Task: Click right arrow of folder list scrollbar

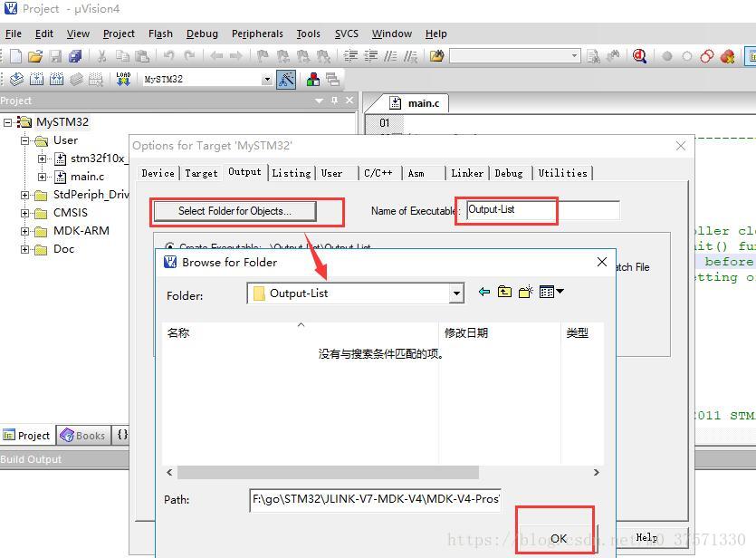Action: 597,472
